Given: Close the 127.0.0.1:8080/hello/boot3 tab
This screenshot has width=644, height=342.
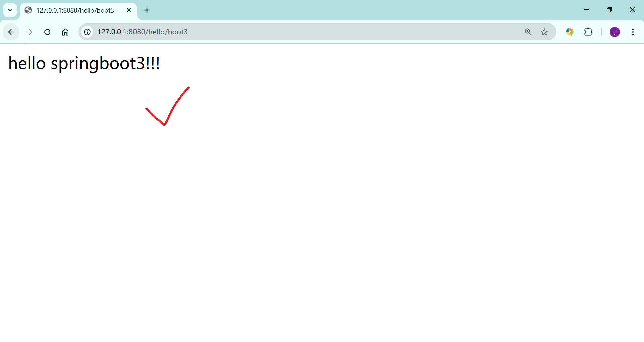Looking at the screenshot, I should pyautogui.click(x=129, y=10).
